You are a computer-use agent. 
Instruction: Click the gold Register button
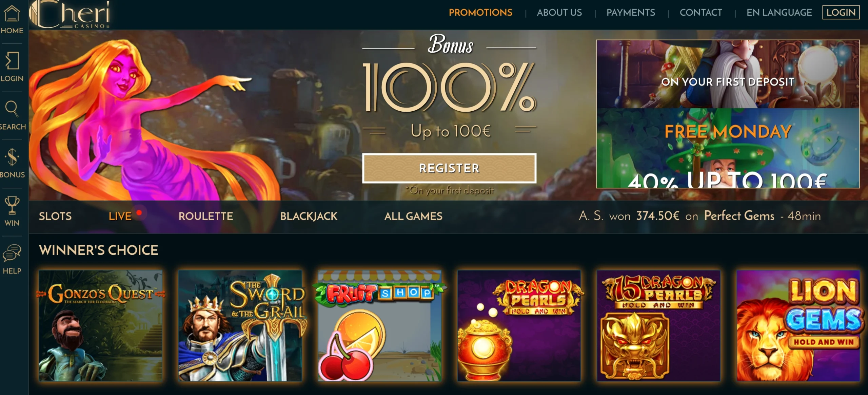449,168
